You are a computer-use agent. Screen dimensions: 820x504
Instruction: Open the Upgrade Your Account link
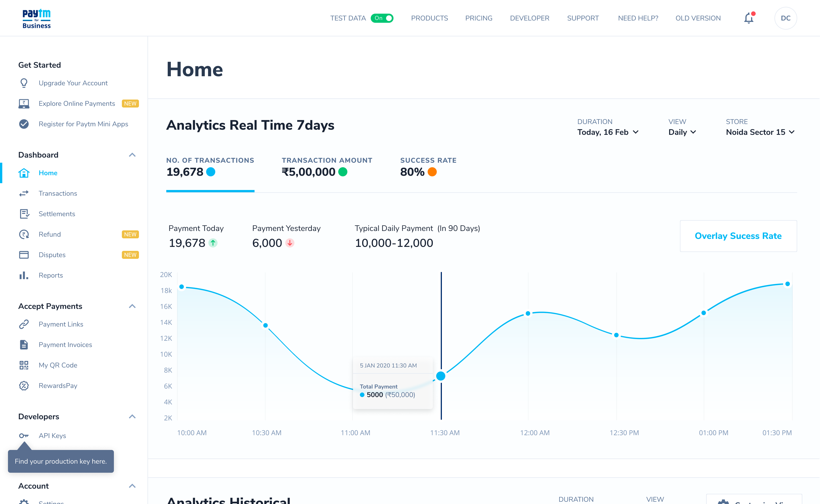coord(73,83)
